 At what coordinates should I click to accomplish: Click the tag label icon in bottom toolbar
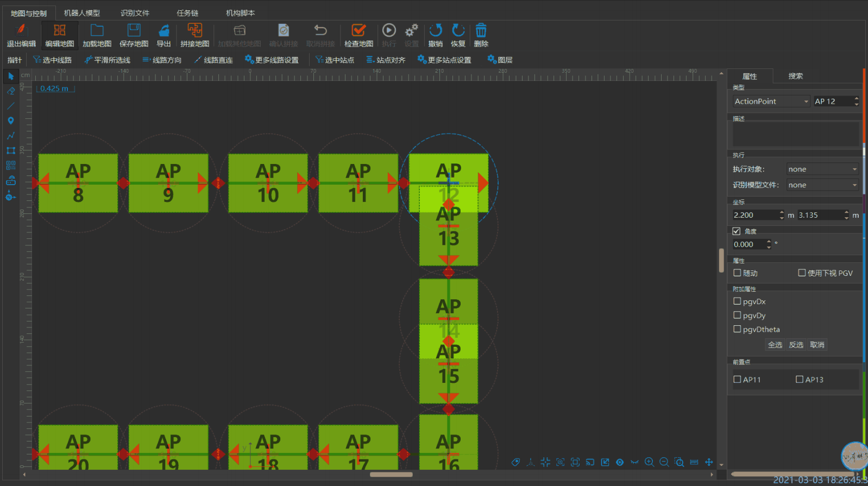pos(515,462)
